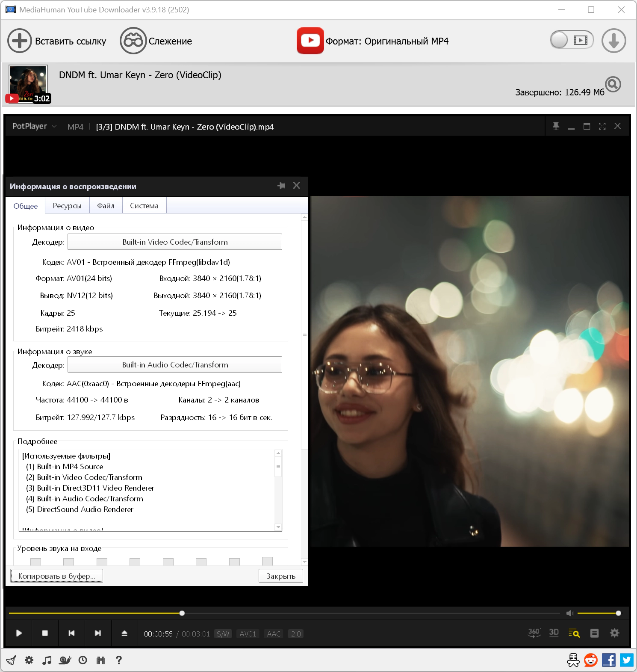Open the Формат: Оригинальный MP4 format selector
637x672 pixels.
pos(373,41)
